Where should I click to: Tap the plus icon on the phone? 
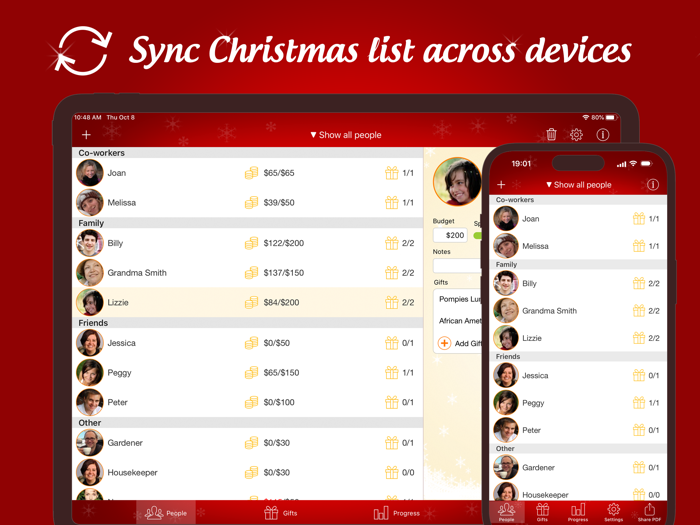[501, 184]
